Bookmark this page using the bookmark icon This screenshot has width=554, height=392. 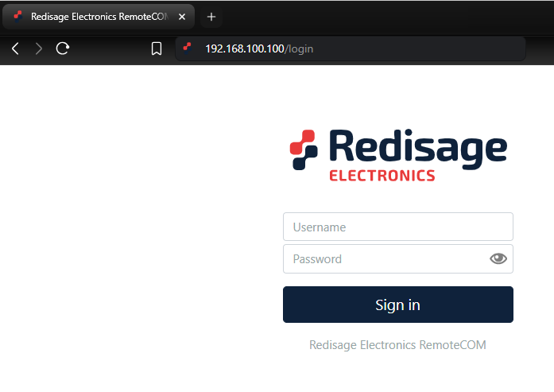[157, 49]
